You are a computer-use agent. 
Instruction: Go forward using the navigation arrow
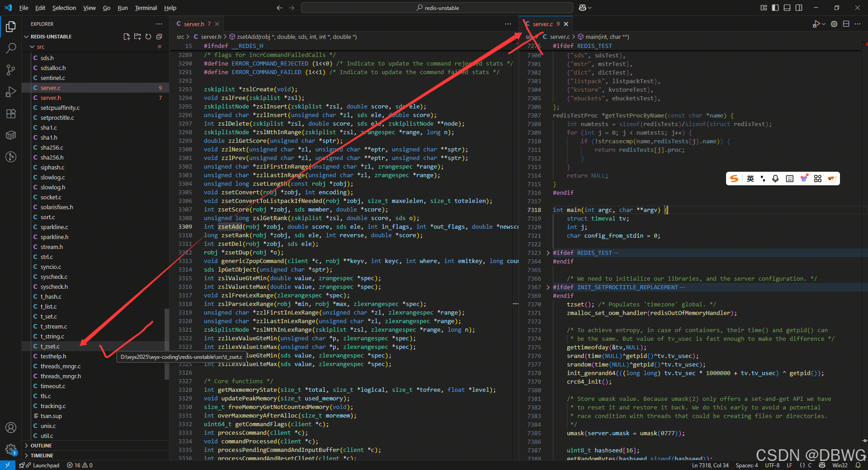[x=291, y=8]
